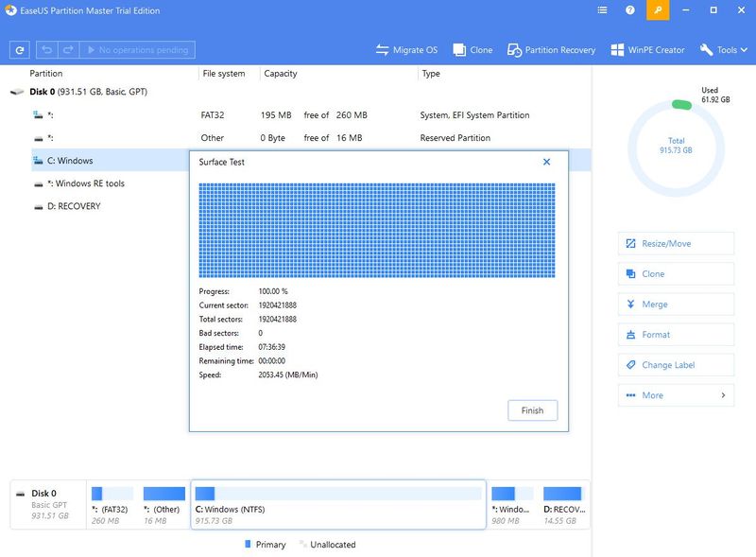Image resolution: width=756 pixels, height=557 pixels.
Task: Click the refresh icon in the toolbar
Action: click(x=20, y=50)
